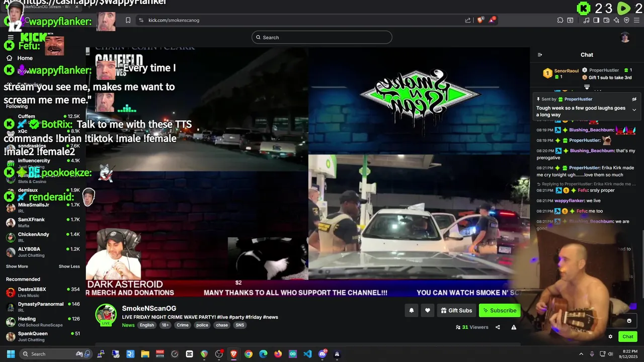Open SmokeNScanOG channel name link
Screen dimensions: 644x362
click(149, 309)
